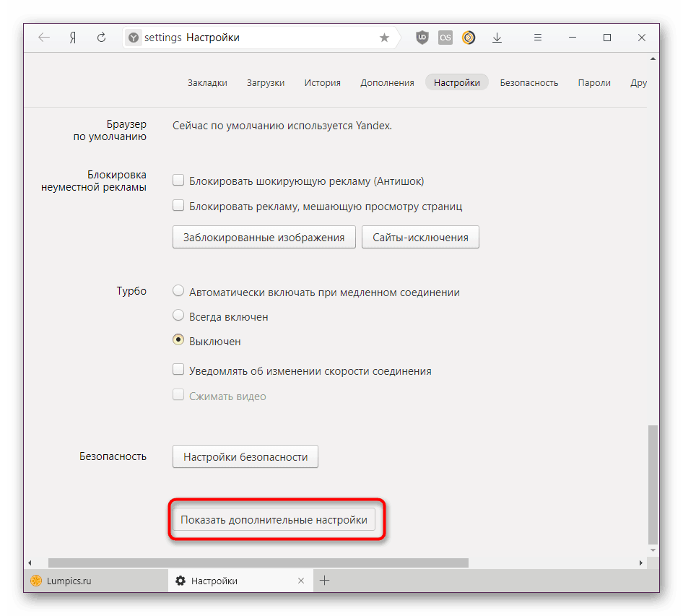Viewport: 683px width, 616px height.
Task: Open the Дополнения section
Action: click(x=387, y=83)
